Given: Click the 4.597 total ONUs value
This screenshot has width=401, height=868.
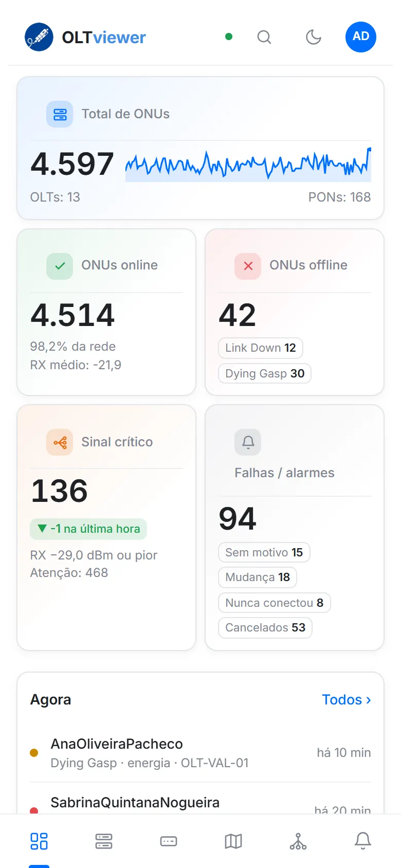Looking at the screenshot, I should click(x=72, y=165).
